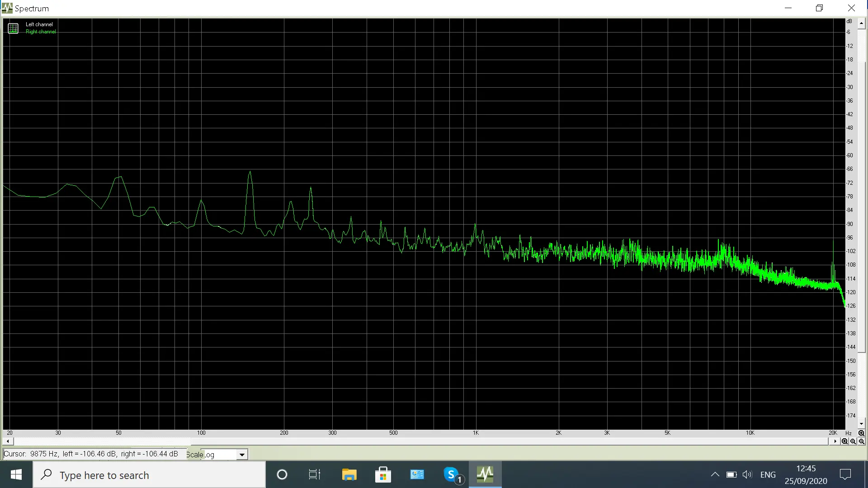Toggle the Right channel legend label
This screenshot has height=488, width=868.
(41, 32)
